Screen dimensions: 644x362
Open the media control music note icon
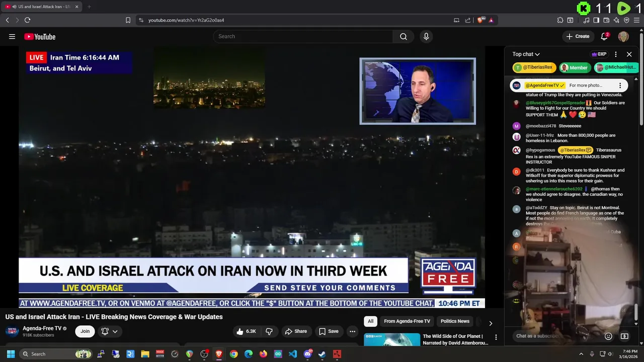click(586, 20)
